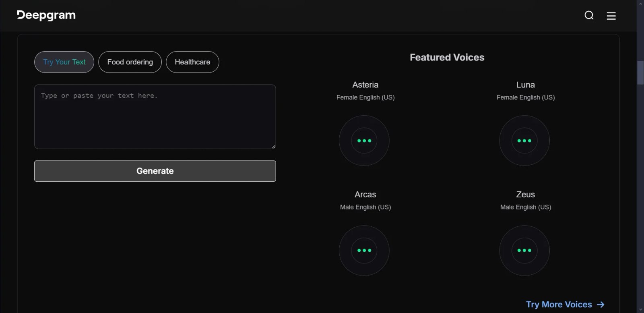This screenshot has width=644, height=313.
Task: Select the Try Your Text tab
Action: [64, 62]
